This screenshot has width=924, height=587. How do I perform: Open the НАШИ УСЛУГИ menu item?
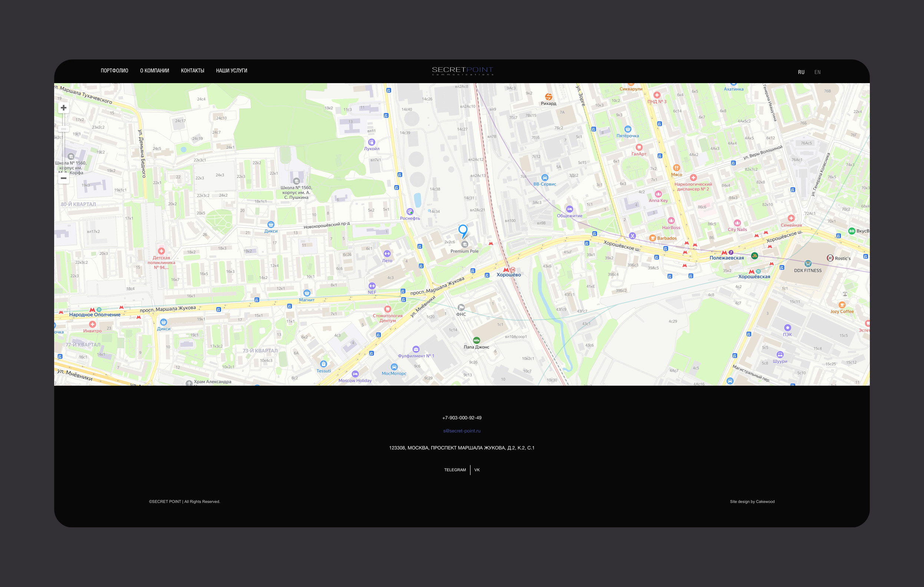pos(231,70)
